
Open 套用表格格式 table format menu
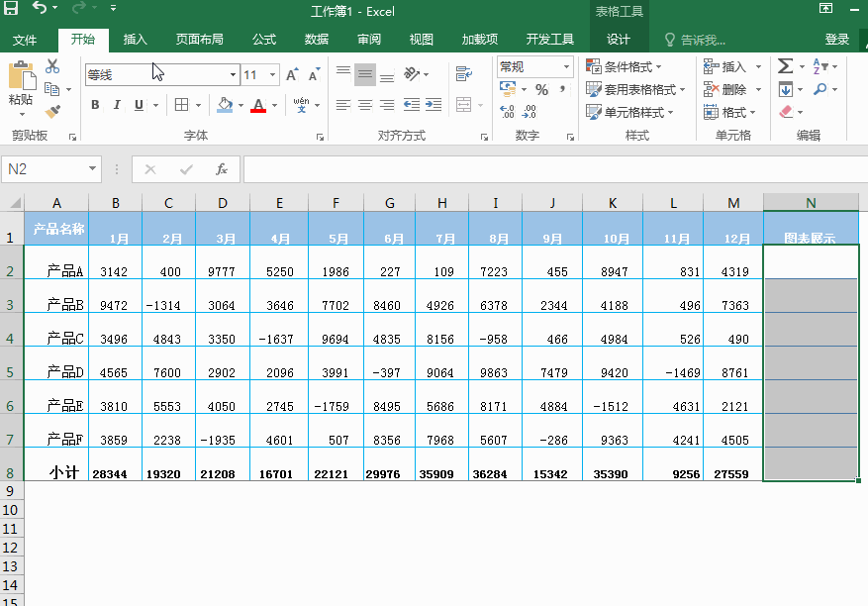pos(635,90)
